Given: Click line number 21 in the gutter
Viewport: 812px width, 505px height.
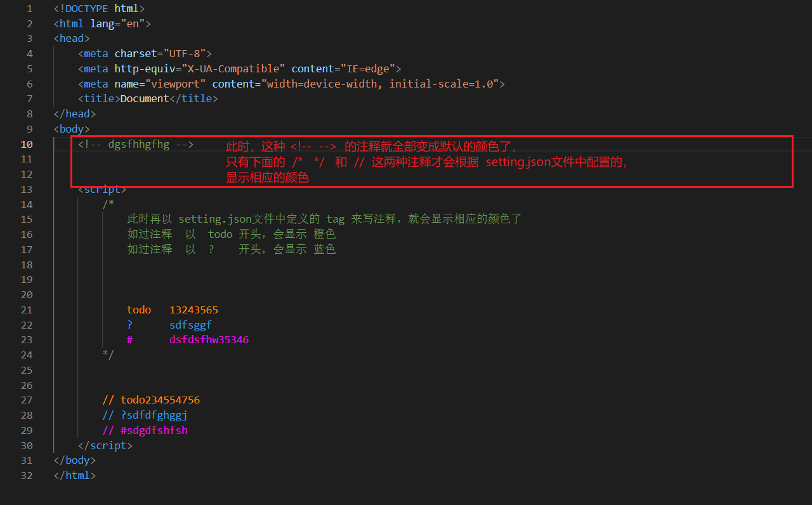Looking at the screenshot, I should [x=26, y=310].
